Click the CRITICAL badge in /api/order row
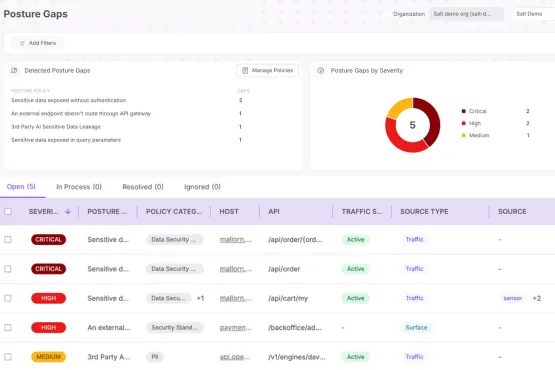Screen dimensions: 555x370 point(48,269)
